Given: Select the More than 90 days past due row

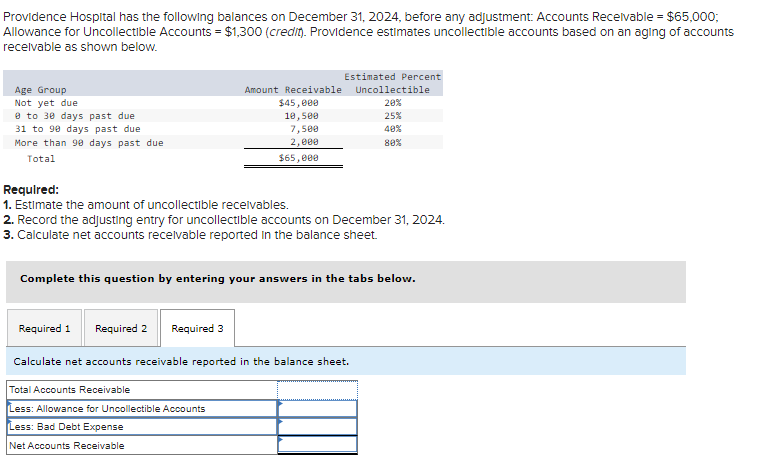Looking at the screenshot, I should 223,142.
